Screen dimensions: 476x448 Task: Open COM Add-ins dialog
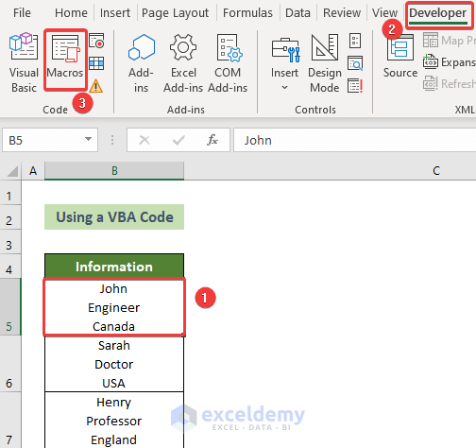pyautogui.click(x=228, y=63)
